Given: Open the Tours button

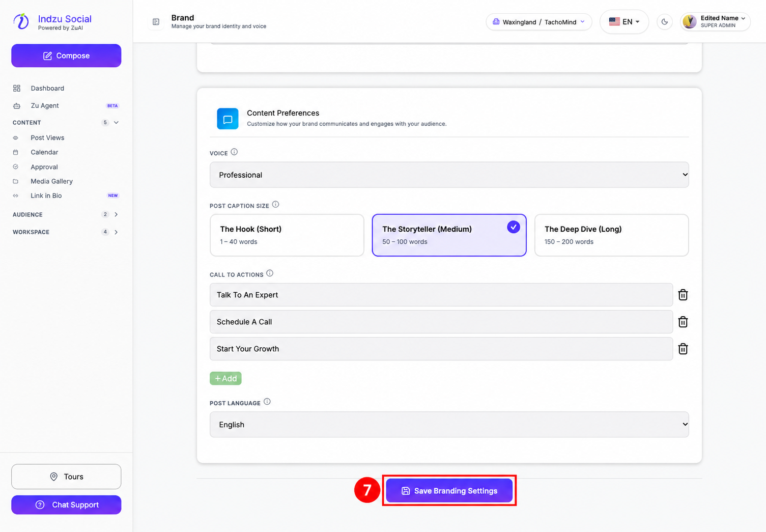Looking at the screenshot, I should pyautogui.click(x=66, y=477).
